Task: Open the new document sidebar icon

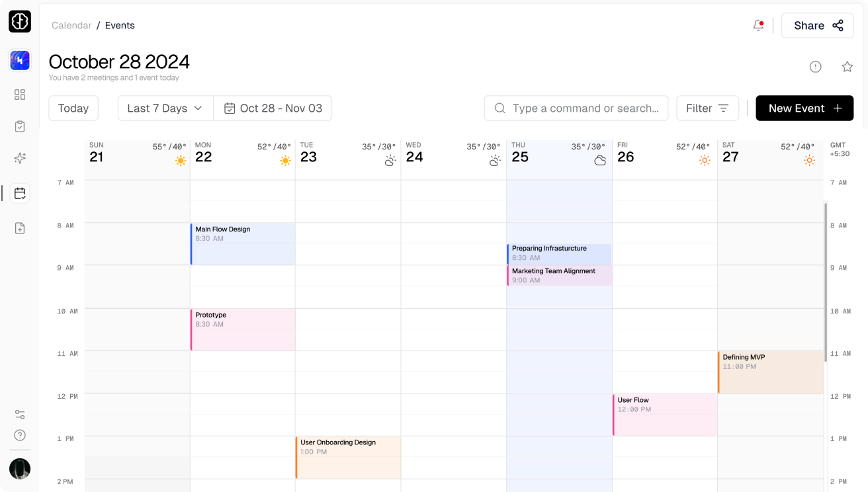Action: [x=20, y=228]
